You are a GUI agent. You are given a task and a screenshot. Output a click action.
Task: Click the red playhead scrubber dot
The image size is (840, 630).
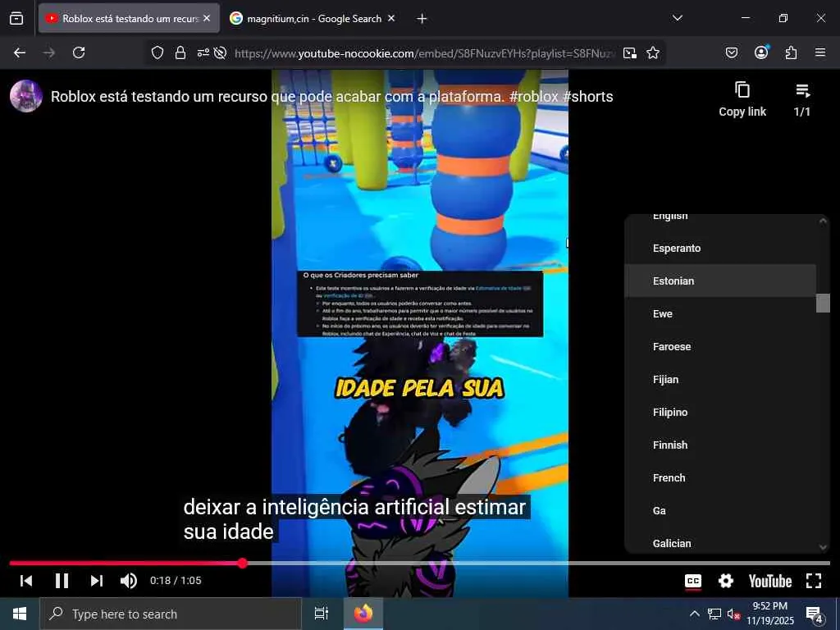[243, 563]
